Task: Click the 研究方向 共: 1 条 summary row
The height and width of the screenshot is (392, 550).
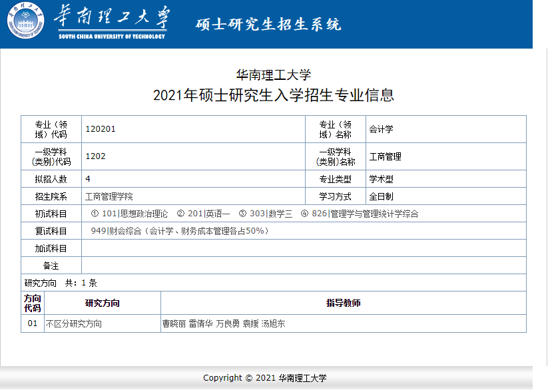Action: (274, 283)
